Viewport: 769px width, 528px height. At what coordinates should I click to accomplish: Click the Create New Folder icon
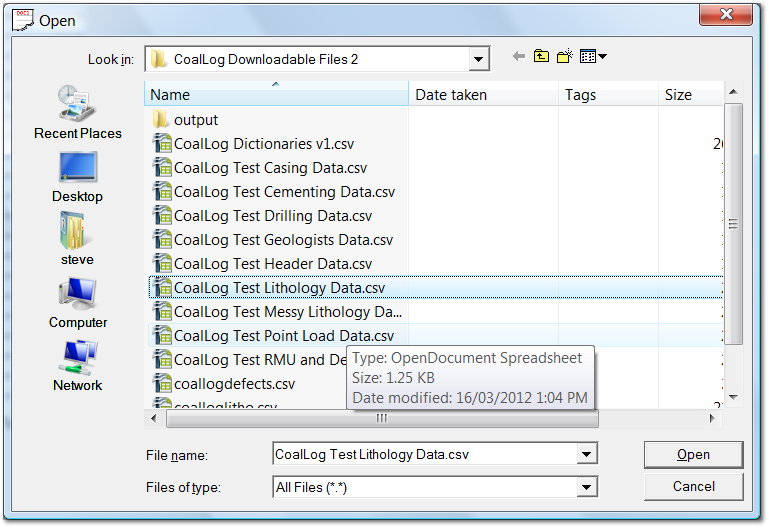point(565,57)
